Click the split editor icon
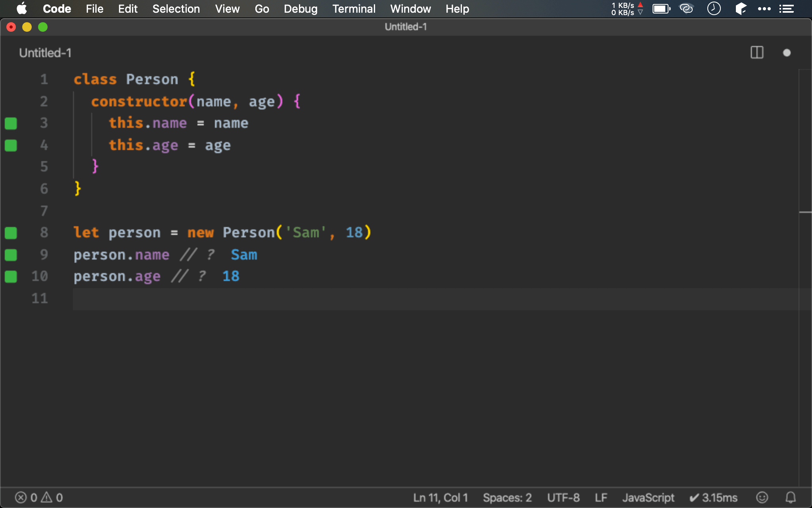The height and width of the screenshot is (508, 812). point(756,53)
